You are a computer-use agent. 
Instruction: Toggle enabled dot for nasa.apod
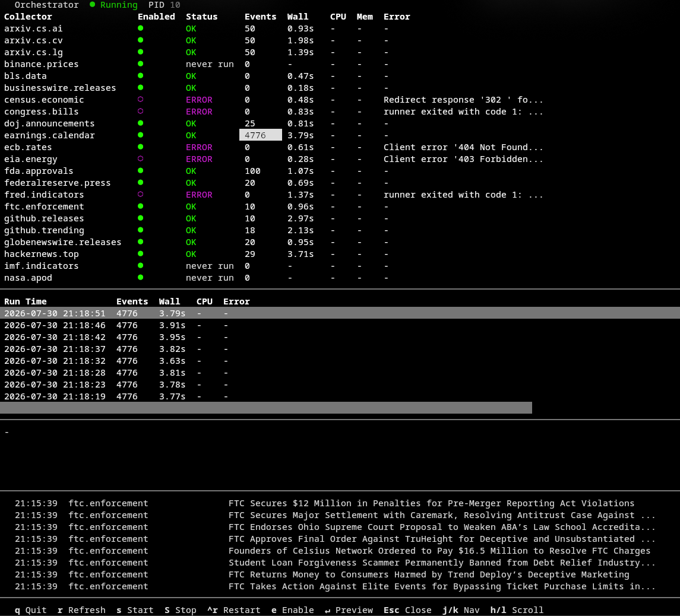(141, 278)
